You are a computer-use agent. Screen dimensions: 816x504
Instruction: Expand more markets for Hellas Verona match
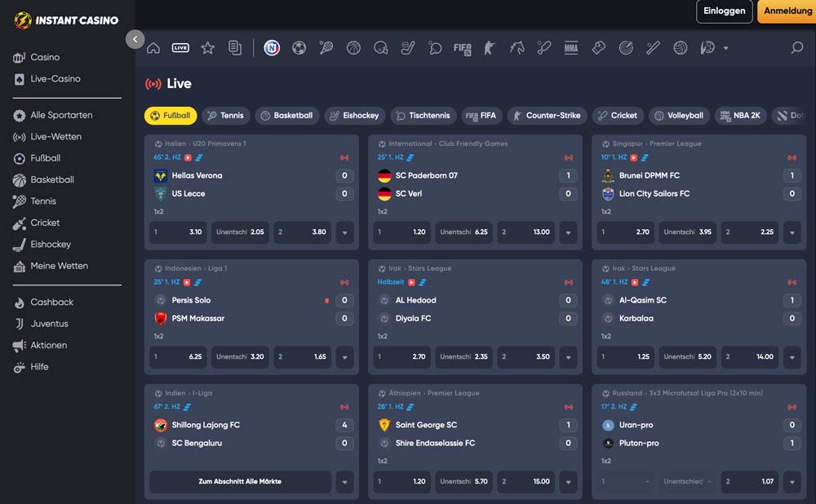(344, 232)
